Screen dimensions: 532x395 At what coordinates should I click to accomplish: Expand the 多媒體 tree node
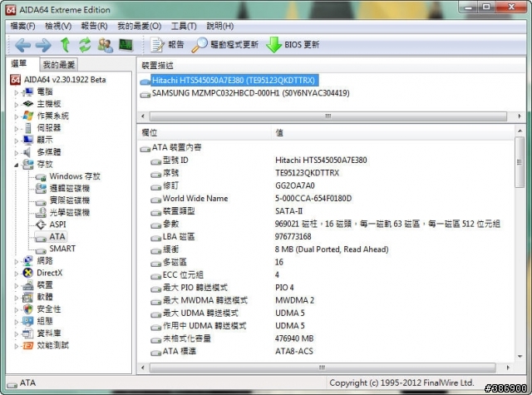[x=16, y=152]
